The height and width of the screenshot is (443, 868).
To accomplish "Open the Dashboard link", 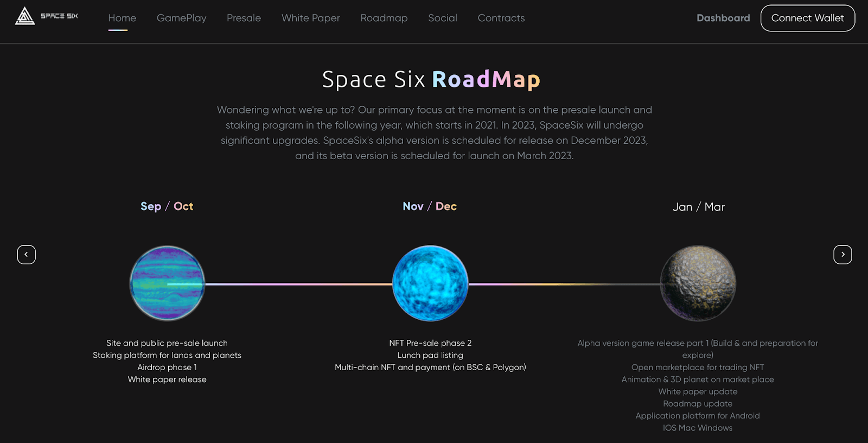I will [x=723, y=18].
